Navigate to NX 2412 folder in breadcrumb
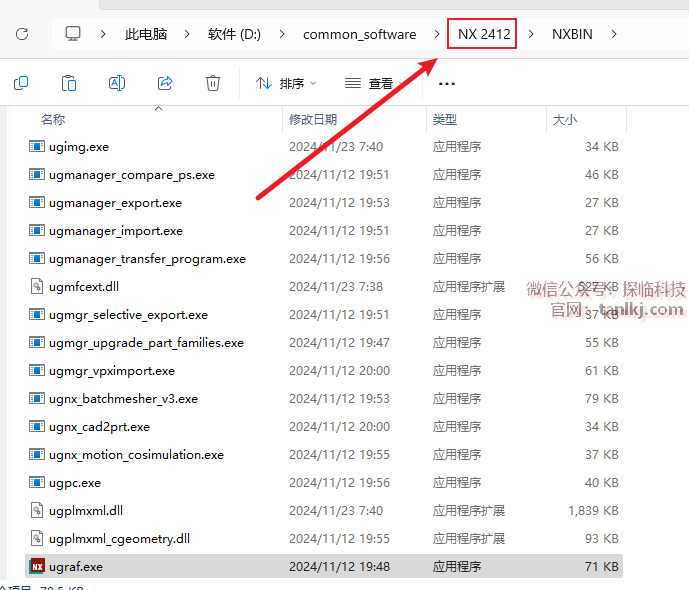689x590 pixels. coord(484,34)
